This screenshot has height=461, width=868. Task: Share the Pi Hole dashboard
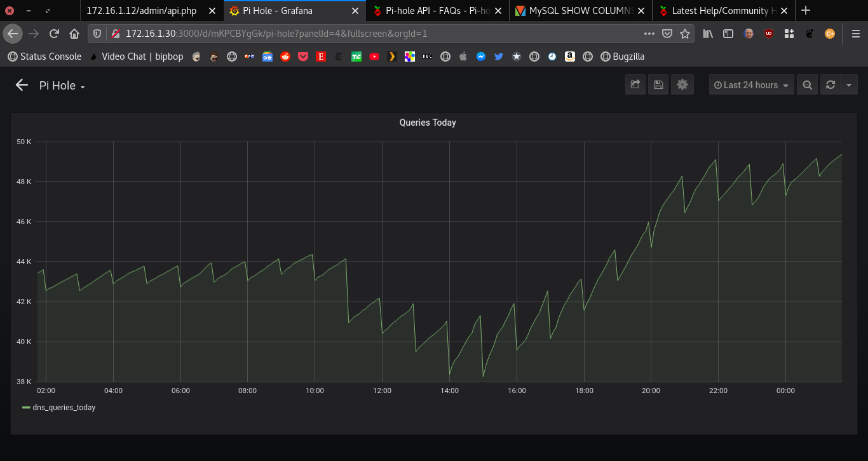635,84
